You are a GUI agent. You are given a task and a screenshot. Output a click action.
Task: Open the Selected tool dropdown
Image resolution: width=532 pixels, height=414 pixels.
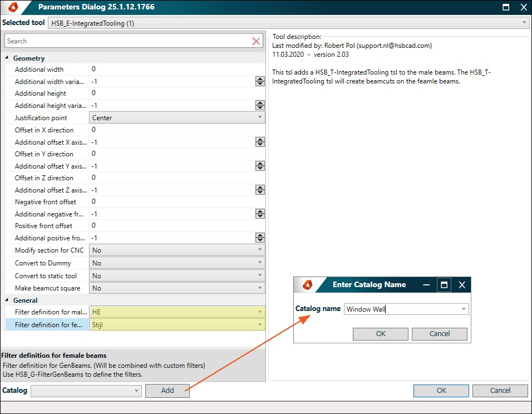point(288,23)
